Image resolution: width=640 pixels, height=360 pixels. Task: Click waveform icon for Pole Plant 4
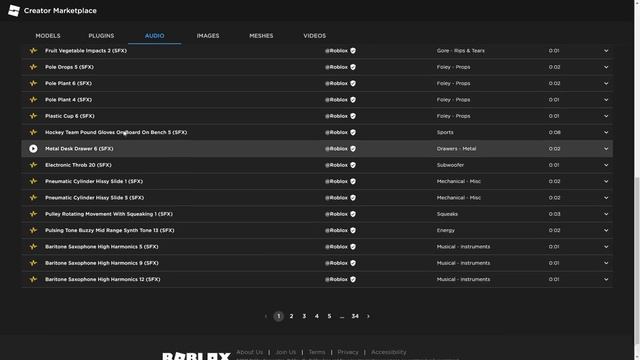pyautogui.click(x=33, y=100)
